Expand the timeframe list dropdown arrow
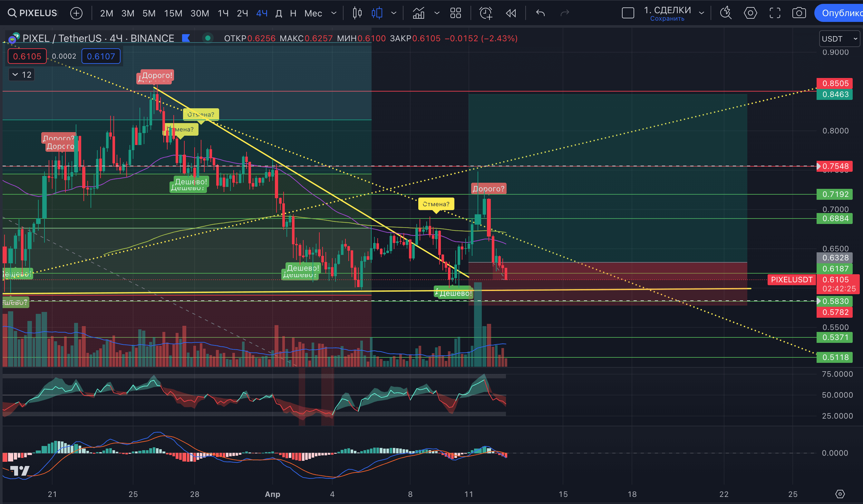This screenshot has width=863, height=504. pos(334,13)
